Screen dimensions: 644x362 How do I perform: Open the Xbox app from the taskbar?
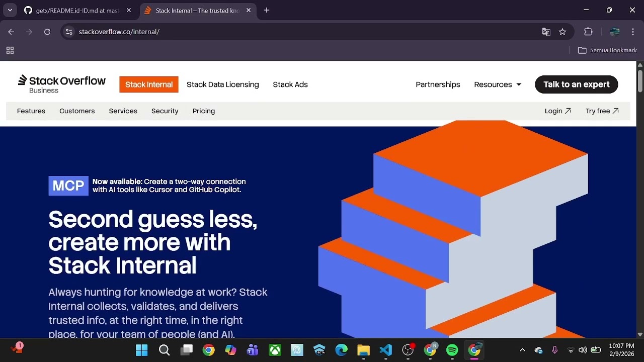(x=275, y=350)
